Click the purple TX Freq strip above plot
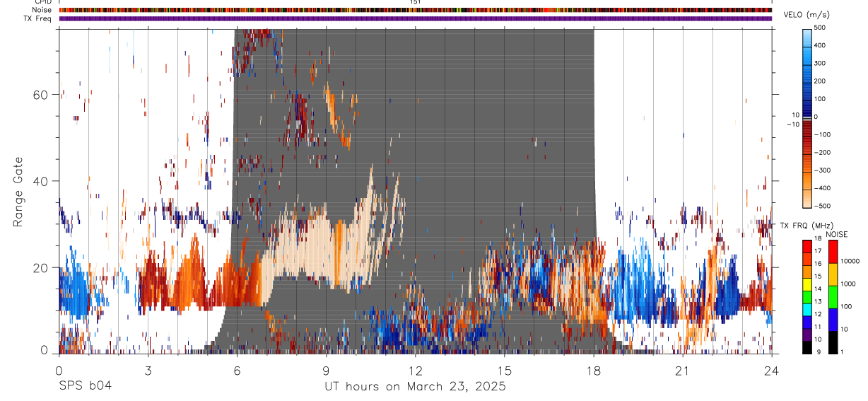The width and height of the screenshot is (868, 401). [x=416, y=18]
